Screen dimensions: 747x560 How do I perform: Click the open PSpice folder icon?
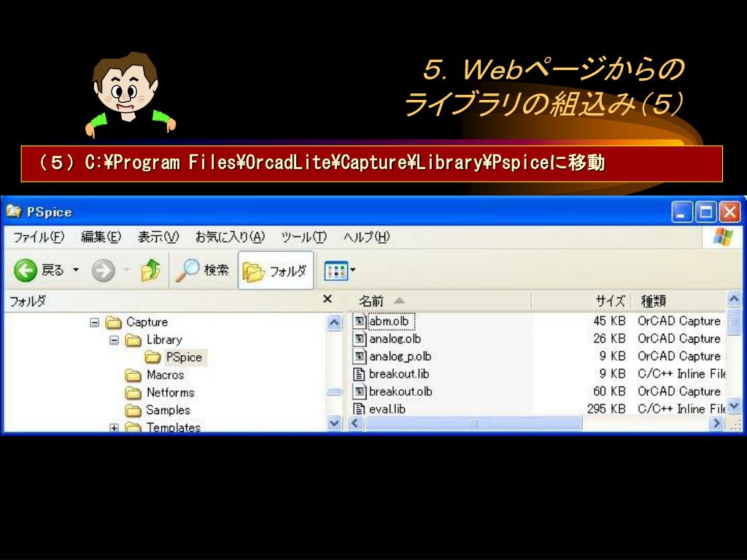pyautogui.click(x=152, y=357)
